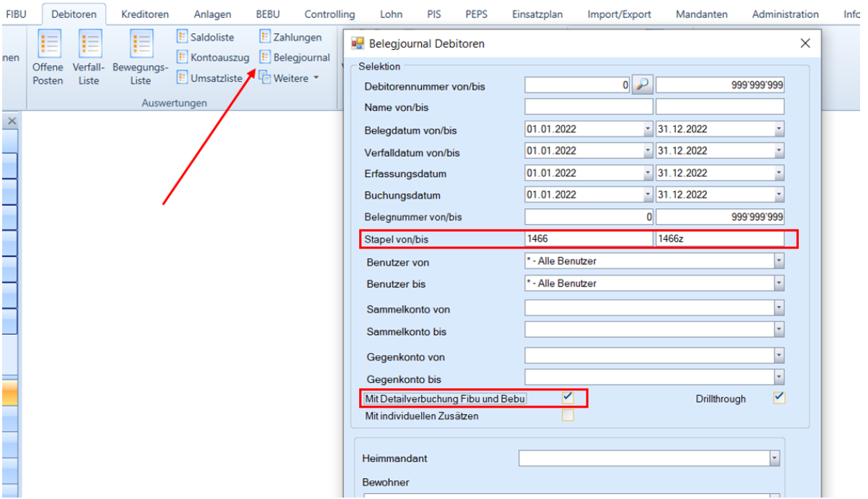
Task: Close the Belegjournal Debitoren dialog
Action: coord(805,44)
